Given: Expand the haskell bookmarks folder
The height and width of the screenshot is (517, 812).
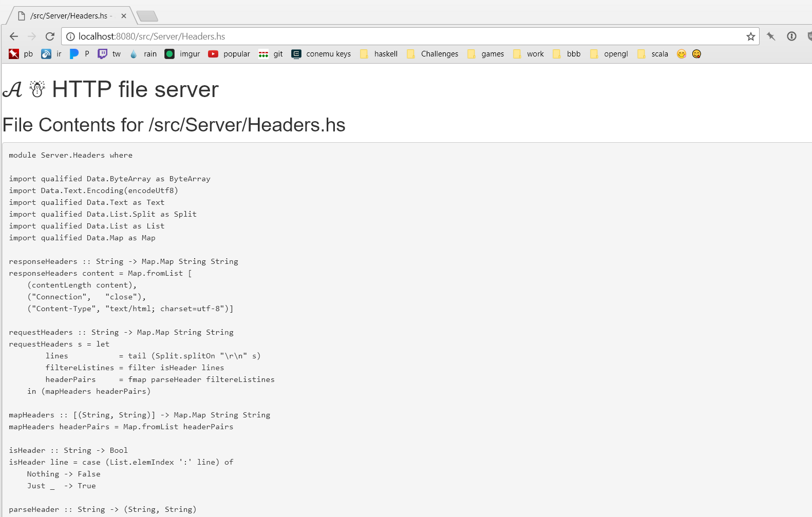Looking at the screenshot, I should (379, 54).
